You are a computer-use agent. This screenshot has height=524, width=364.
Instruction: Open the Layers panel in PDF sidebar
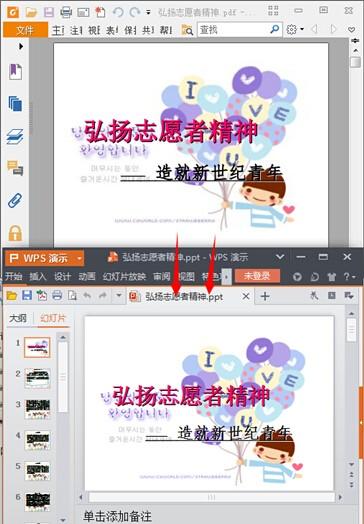pyautogui.click(x=15, y=136)
